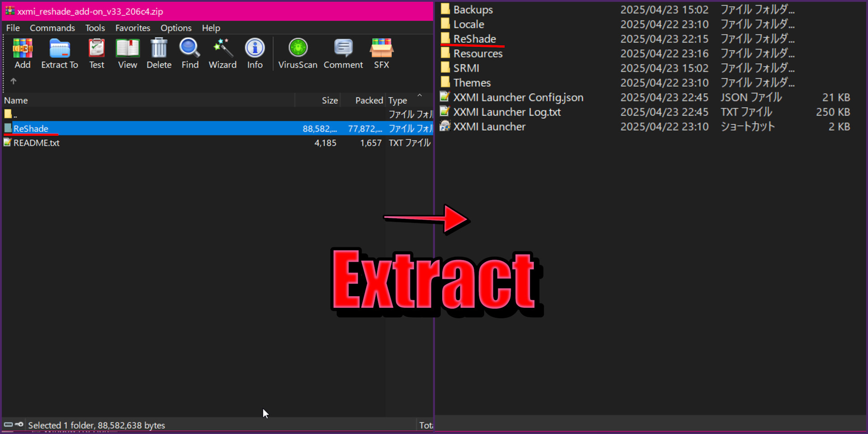Create SFX self-extracting archive
The width and height of the screenshot is (868, 434).
pos(381,53)
